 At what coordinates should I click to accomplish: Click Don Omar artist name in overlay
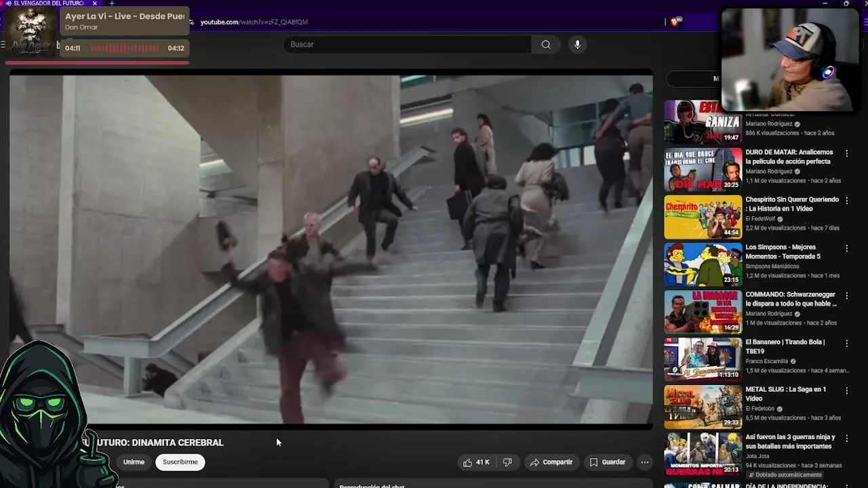tap(81, 28)
